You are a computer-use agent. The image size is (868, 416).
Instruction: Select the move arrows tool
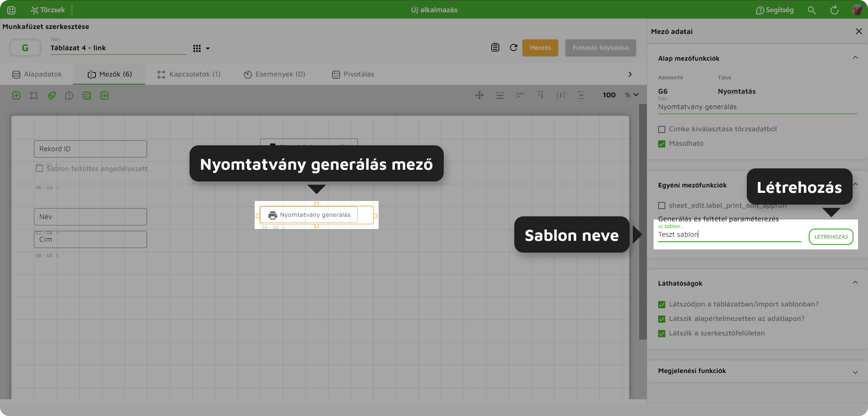[479, 95]
